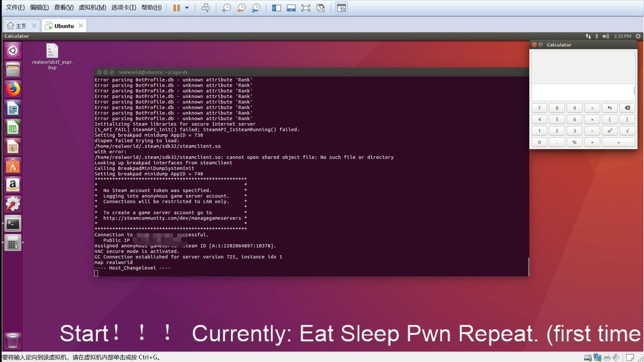Click calculator digit 0 button
This screenshot has height=362, width=644.
(x=539, y=142)
